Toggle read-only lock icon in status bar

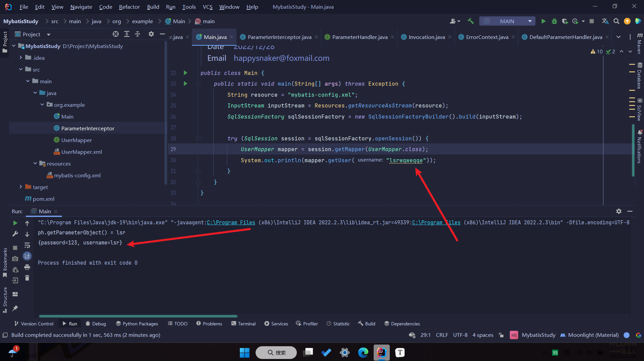click(x=501, y=335)
